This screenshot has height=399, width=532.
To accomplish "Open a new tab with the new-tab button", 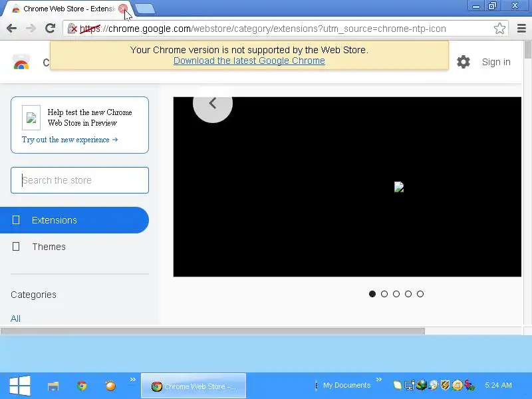I will pos(145,9).
